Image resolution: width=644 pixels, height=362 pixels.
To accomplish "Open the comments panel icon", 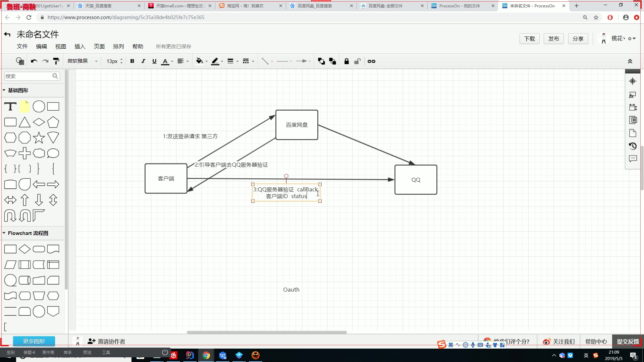I will (x=633, y=159).
